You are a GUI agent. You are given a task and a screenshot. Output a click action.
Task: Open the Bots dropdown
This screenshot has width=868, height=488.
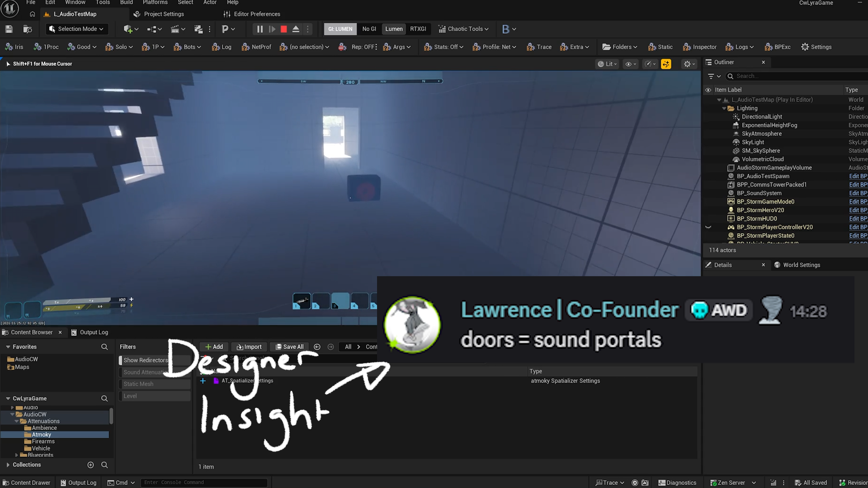pyautogui.click(x=187, y=47)
